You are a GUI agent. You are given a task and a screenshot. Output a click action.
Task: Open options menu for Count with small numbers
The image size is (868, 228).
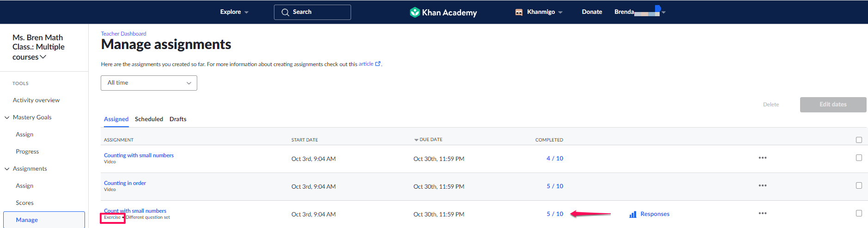762,213
